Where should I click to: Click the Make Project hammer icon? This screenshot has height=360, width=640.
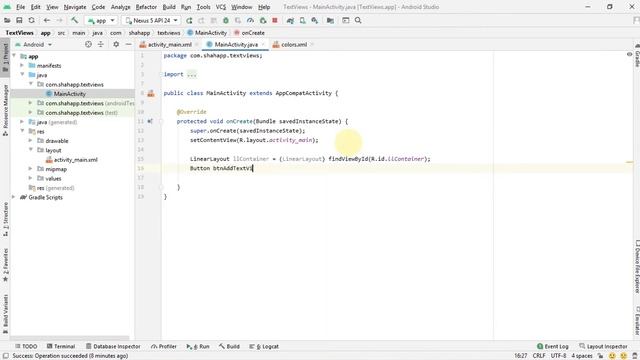coord(74,20)
